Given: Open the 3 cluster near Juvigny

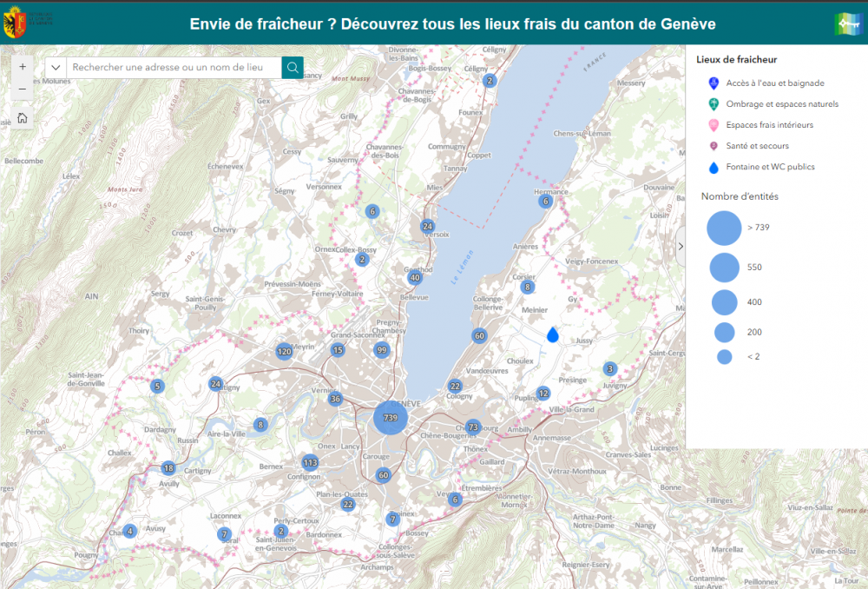Looking at the screenshot, I should click(x=610, y=368).
